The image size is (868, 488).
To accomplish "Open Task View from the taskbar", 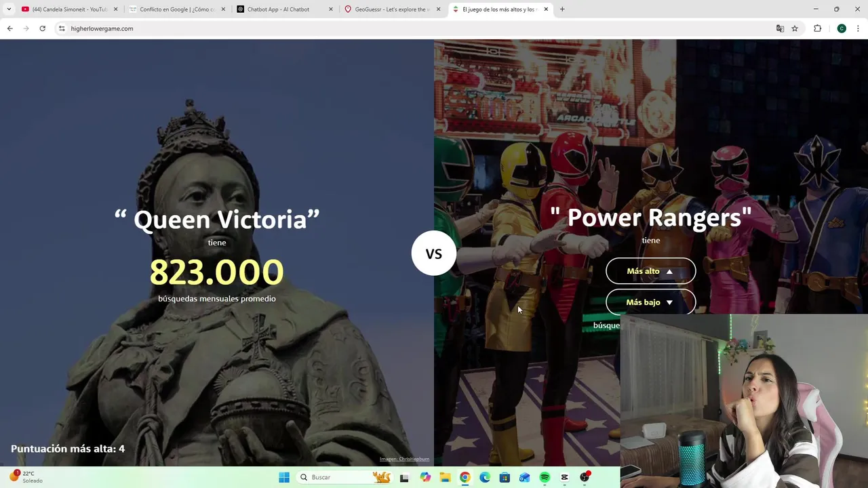I will (404, 477).
